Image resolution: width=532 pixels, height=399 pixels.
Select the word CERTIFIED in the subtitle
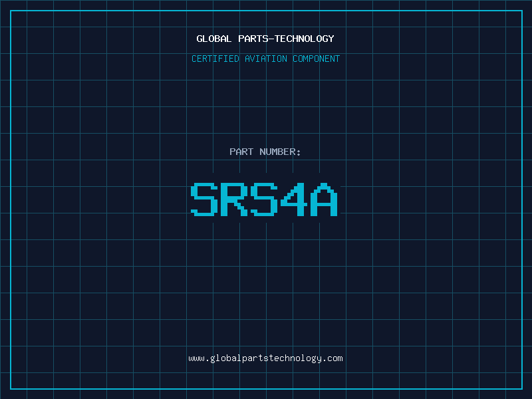[x=215, y=59]
